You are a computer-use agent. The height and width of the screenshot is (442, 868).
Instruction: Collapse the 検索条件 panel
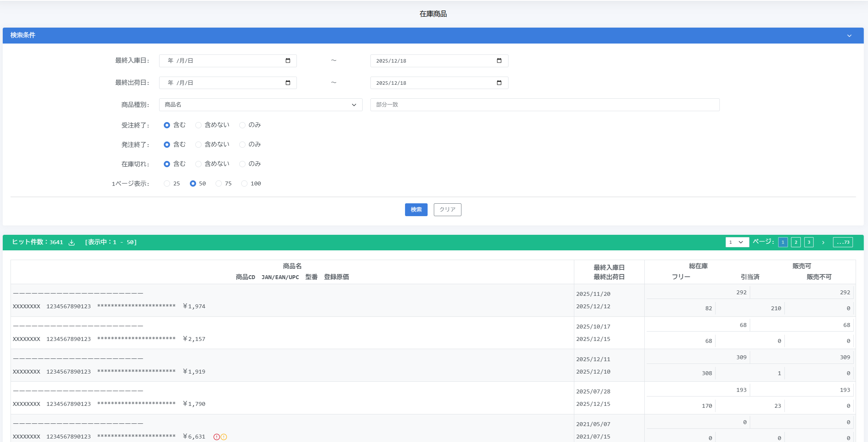pyautogui.click(x=849, y=35)
